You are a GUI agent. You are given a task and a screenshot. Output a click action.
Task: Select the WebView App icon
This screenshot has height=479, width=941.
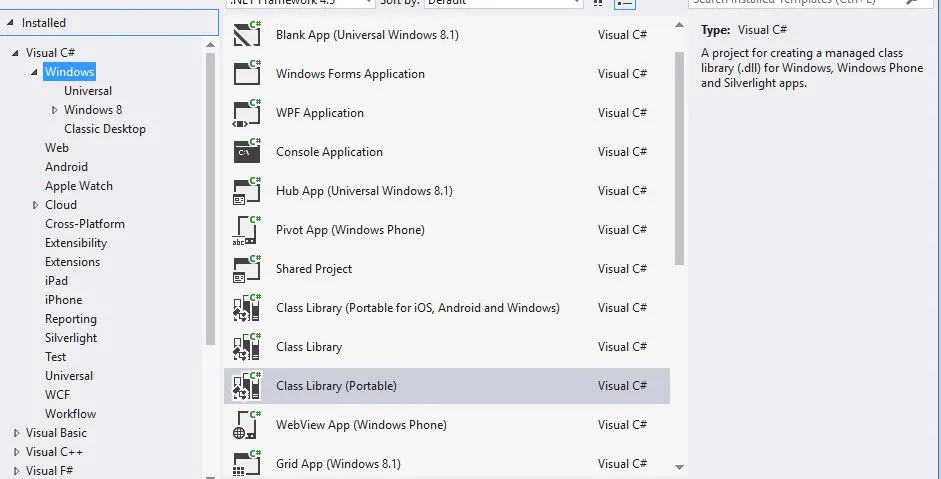246,424
